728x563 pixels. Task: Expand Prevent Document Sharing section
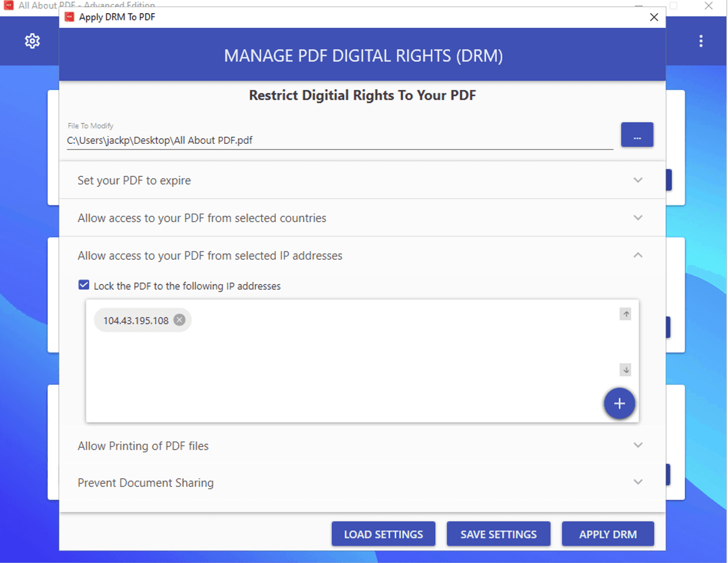pos(362,483)
